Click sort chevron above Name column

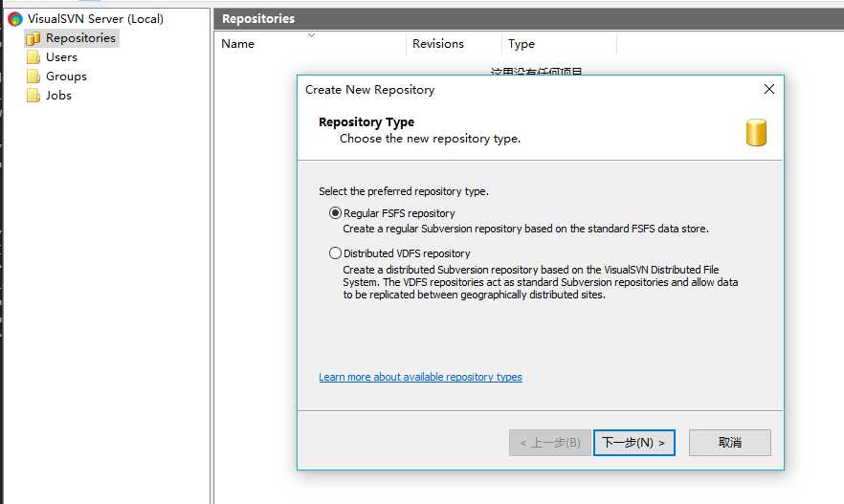(311, 35)
